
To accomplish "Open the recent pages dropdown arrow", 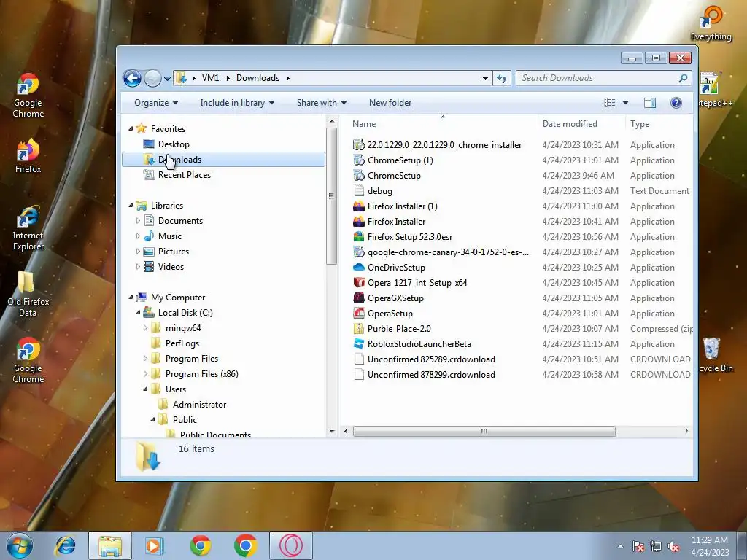I will tap(167, 79).
